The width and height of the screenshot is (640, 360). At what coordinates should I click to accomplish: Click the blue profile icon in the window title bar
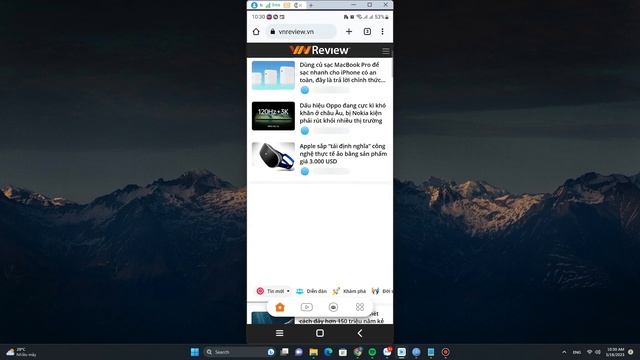click(254, 5)
